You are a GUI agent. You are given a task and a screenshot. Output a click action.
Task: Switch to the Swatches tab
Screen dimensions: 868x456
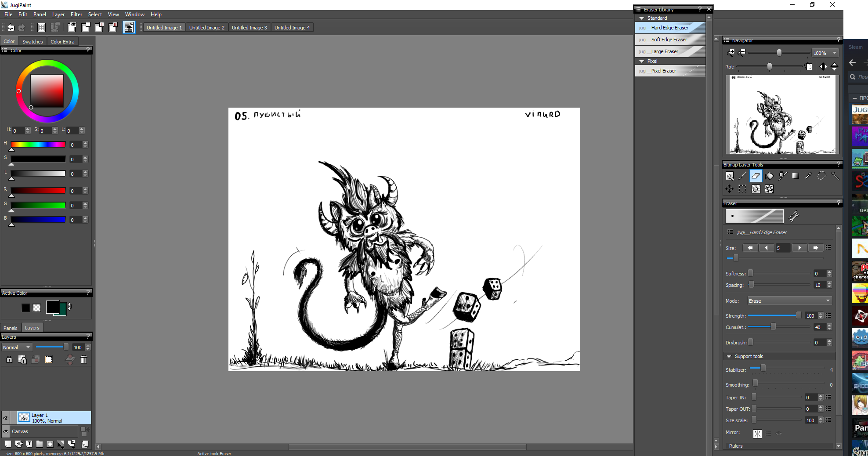point(33,42)
